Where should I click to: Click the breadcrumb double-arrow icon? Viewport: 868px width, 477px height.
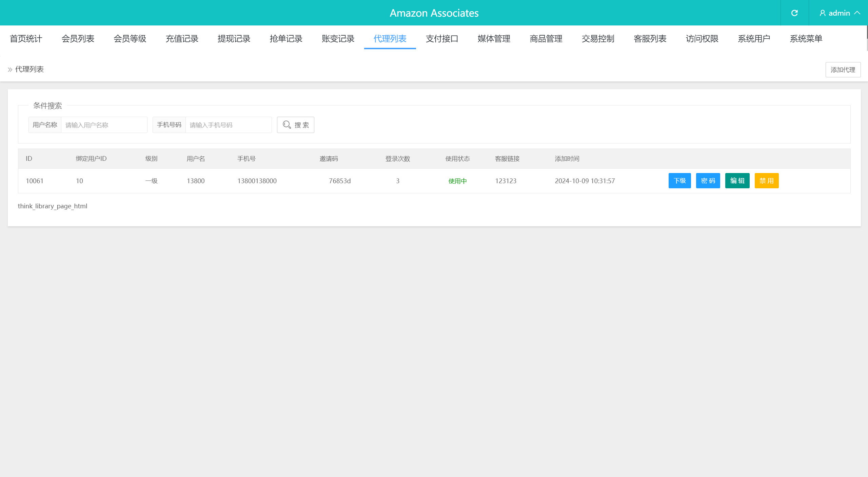(x=10, y=70)
